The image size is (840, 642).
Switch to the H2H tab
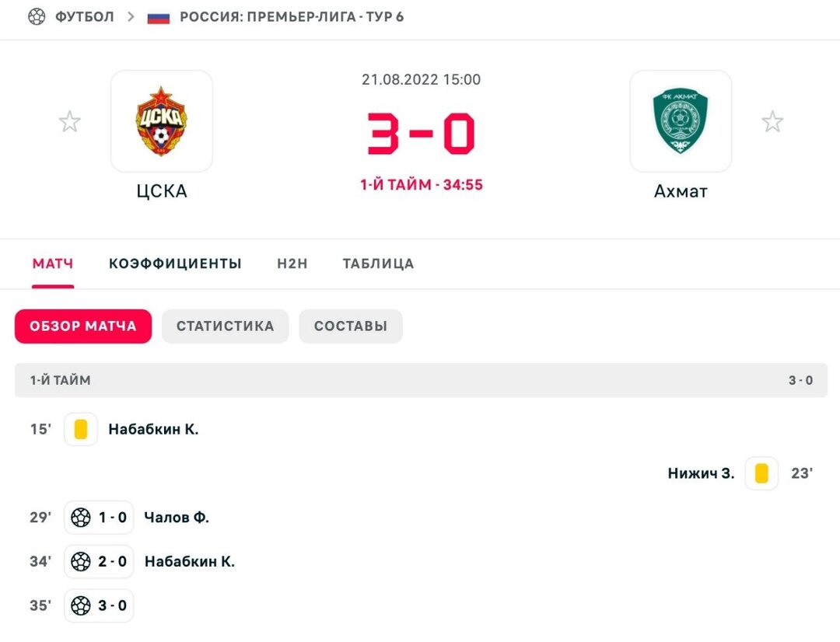point(292,263)
